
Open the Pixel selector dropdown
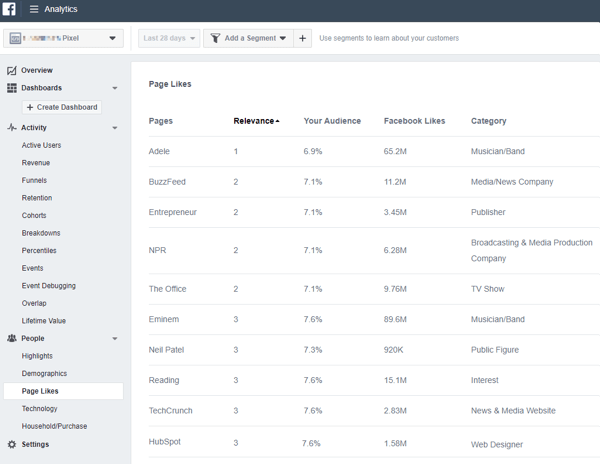click(63, 38)
